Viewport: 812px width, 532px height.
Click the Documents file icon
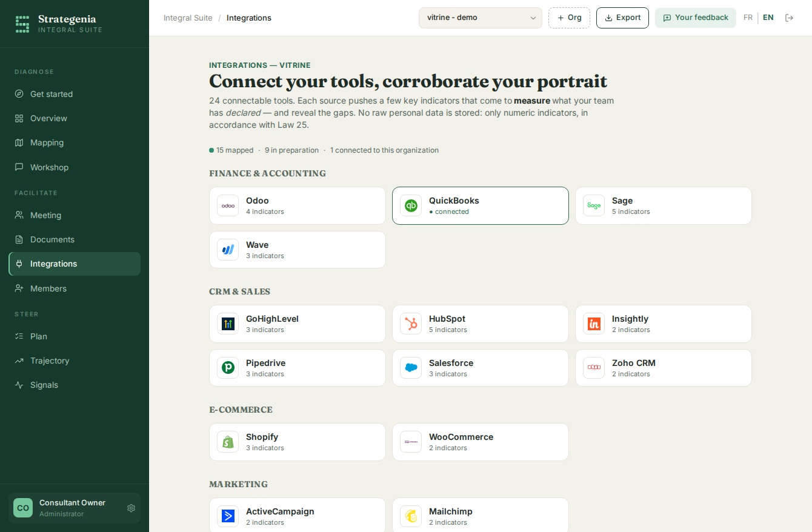tap(19, 239)
